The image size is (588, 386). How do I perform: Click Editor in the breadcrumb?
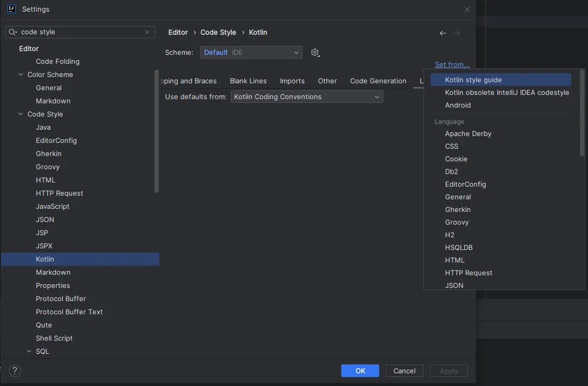(178, 32)
